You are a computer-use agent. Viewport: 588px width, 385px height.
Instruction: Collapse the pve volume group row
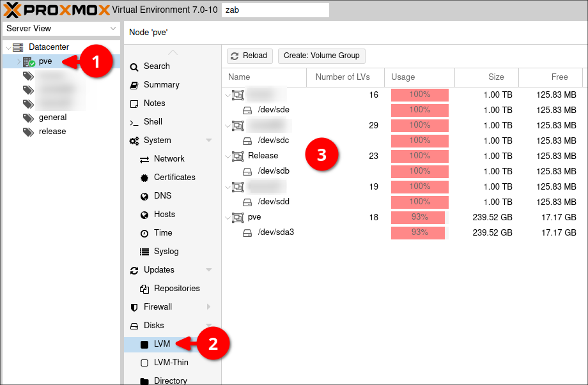coord(228,218)
